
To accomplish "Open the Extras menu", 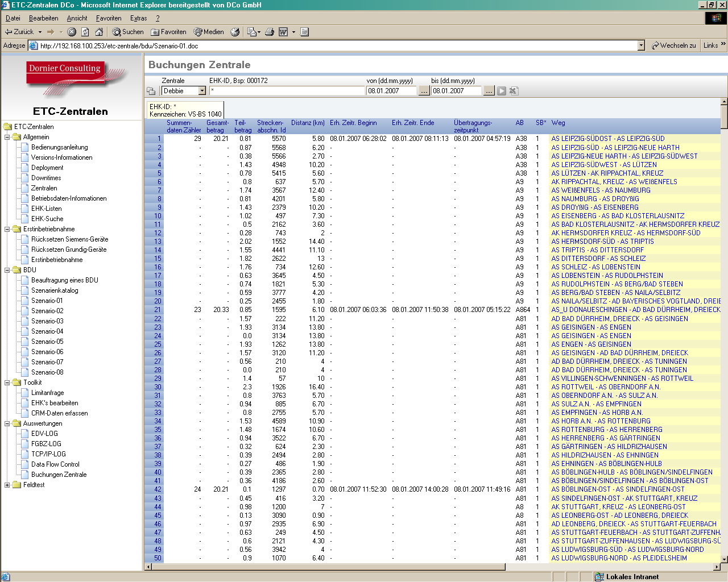I will [x=138, y=18].
